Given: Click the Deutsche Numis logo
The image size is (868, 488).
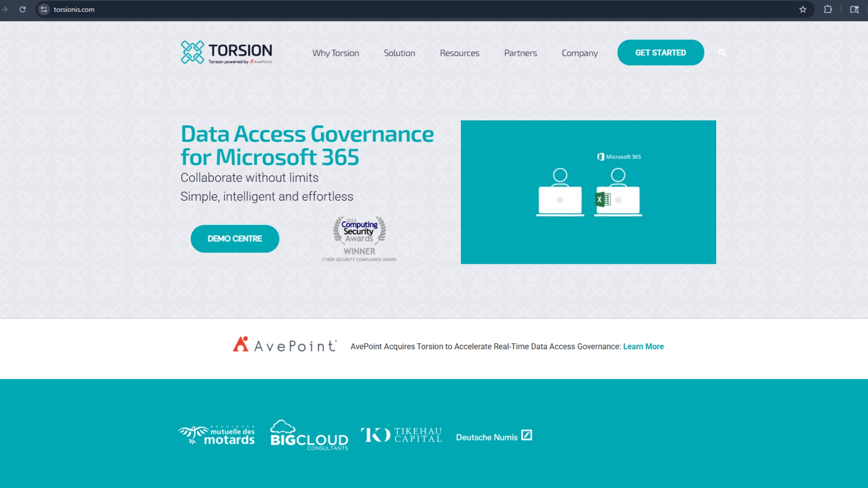Looking at the screenshot, I should (494, 436).
